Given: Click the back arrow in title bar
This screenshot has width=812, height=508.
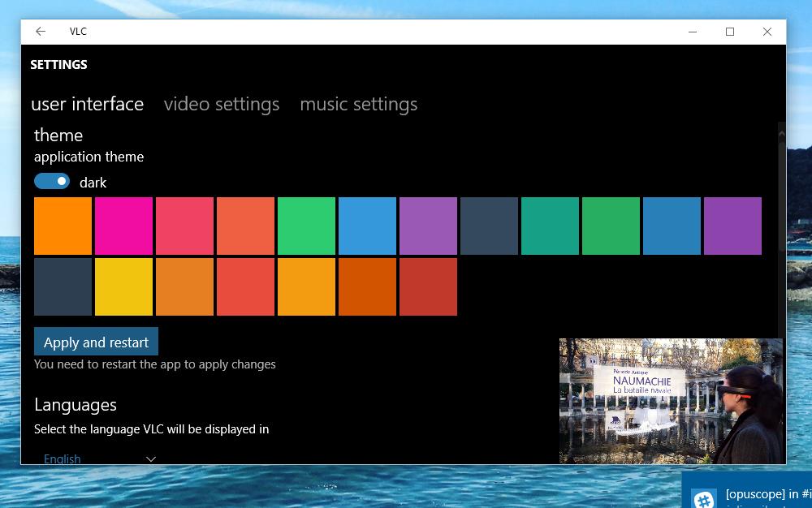Looking at the screenshot, I should click(41, 32).
